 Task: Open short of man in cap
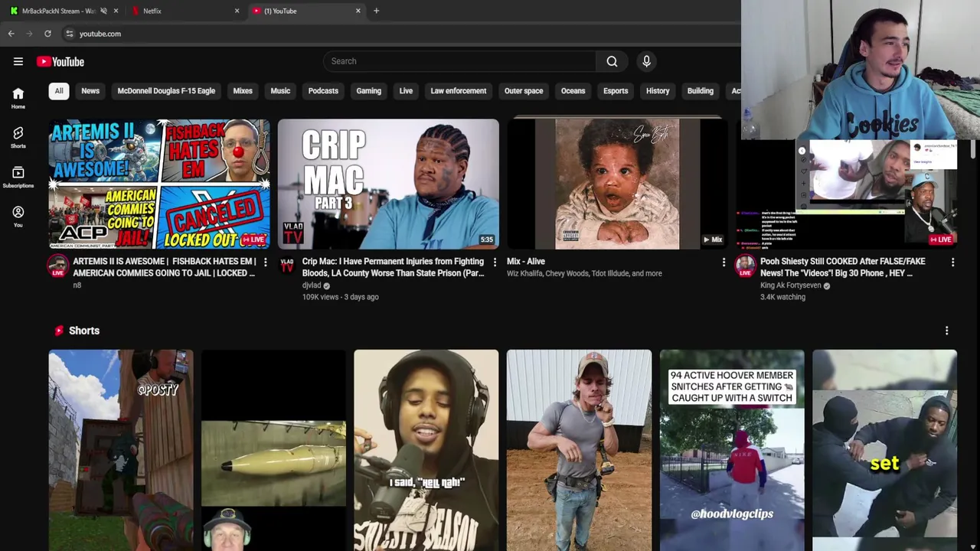pos(579,450)
